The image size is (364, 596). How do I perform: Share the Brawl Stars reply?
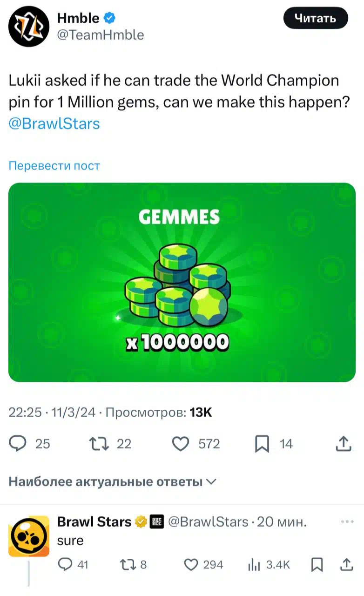coord(346,565)
